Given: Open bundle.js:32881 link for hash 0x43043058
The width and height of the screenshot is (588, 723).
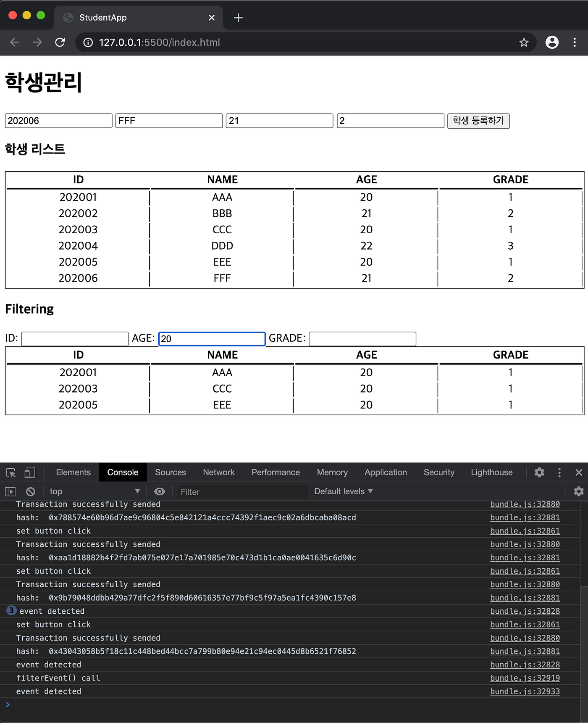Looking at the screenshot, I should point(525,651).
